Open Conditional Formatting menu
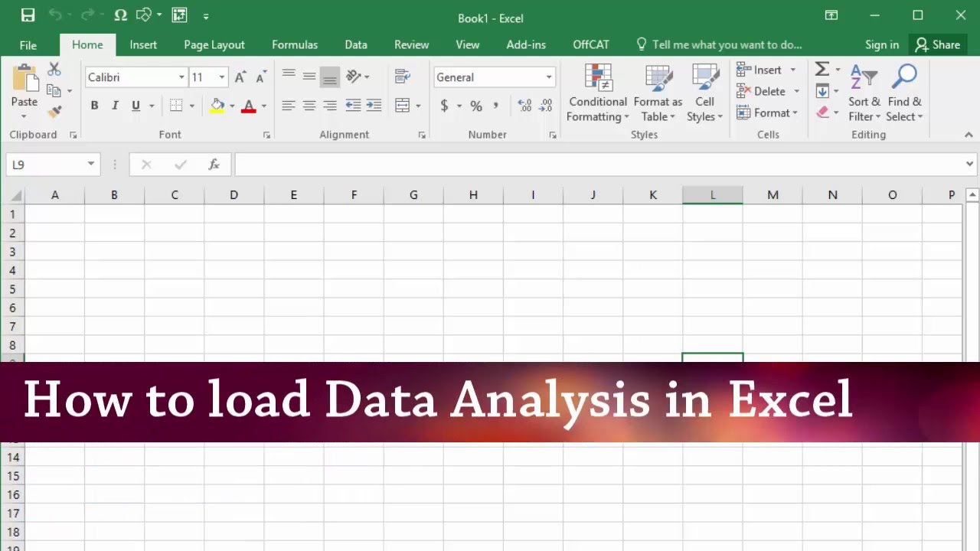The image size is (980, 551). point(598,93)
